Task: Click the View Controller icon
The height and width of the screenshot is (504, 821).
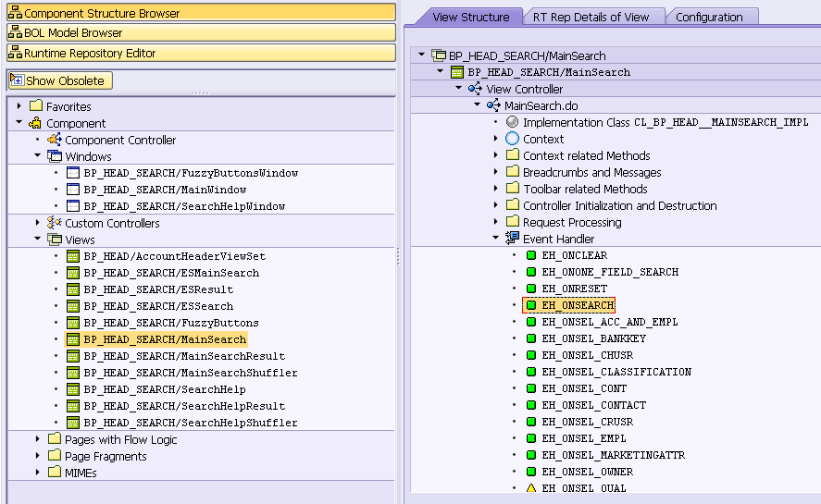Action: click(x=475, y=89)
